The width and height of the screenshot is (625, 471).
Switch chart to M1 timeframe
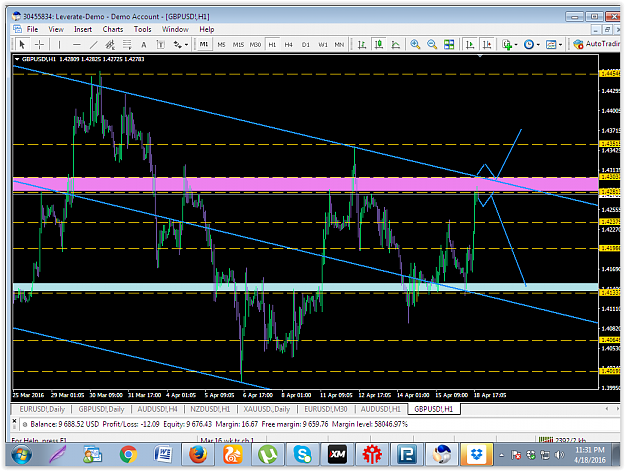click(204, 44)
